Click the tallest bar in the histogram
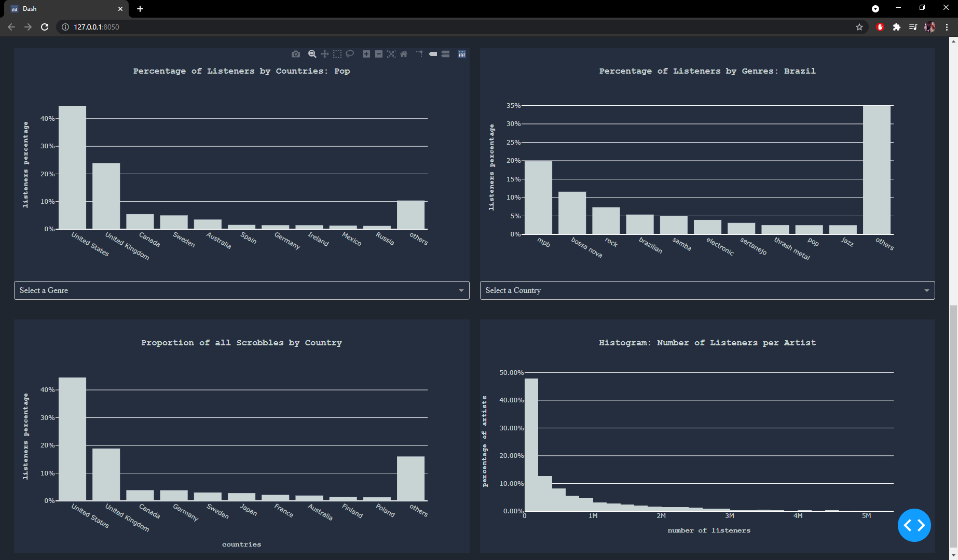 point(531,445)
